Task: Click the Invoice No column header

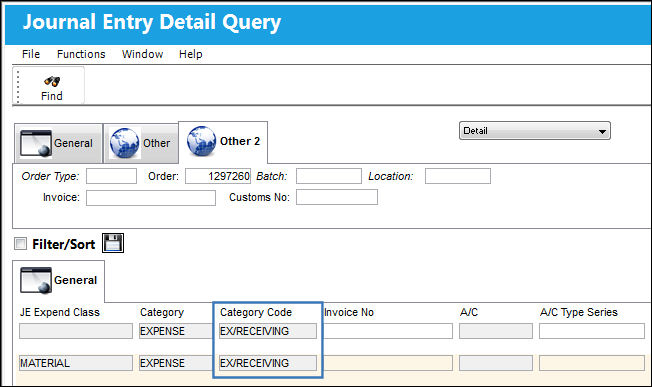Action: (349, 313)
